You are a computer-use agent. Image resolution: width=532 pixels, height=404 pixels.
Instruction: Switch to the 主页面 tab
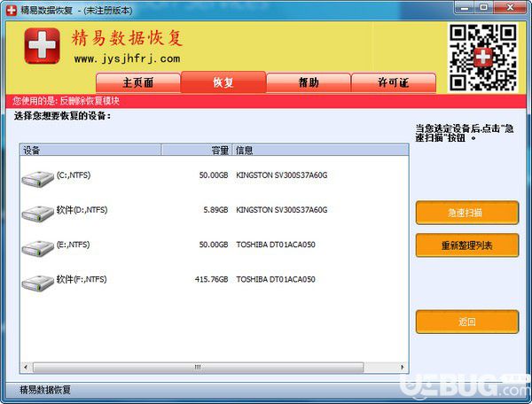click(x=138, y=82)
